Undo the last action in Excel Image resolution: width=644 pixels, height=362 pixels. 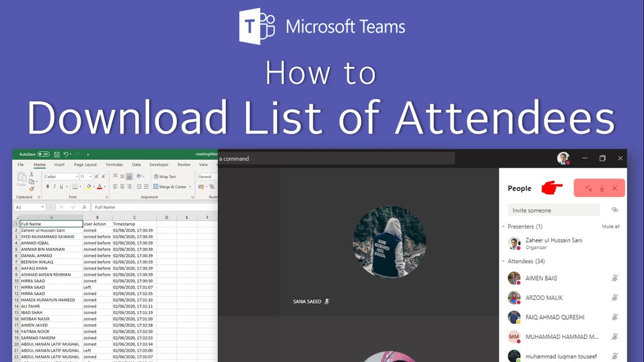click(x=66, y=154)
